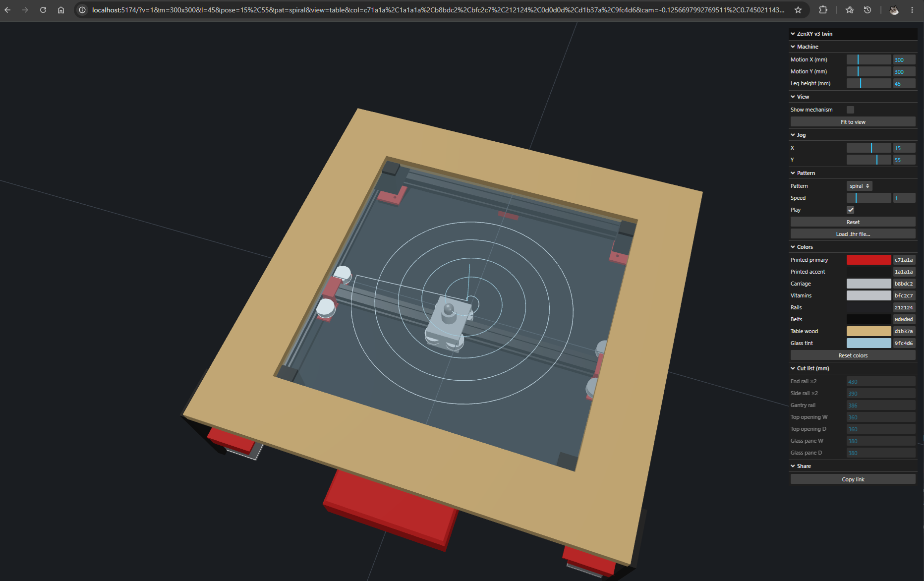Edit the Table wood hex d1b37a
The height and width of the screenshot is (581, 924).
click(904, 331)
